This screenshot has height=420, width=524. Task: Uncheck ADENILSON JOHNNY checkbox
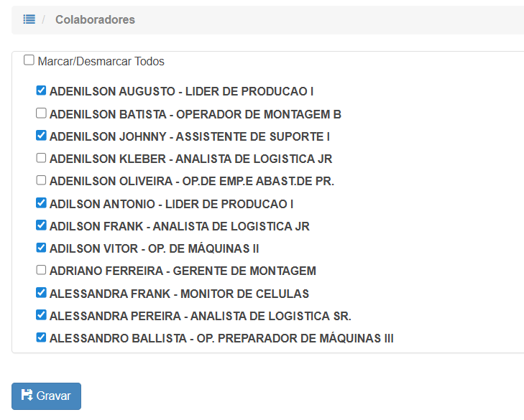[x=41, y=136]
